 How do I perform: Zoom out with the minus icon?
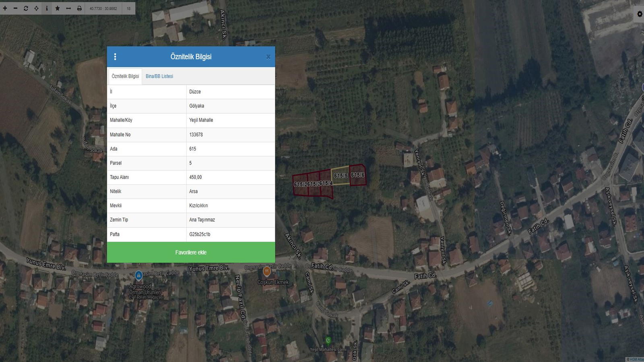pos(15,8)
